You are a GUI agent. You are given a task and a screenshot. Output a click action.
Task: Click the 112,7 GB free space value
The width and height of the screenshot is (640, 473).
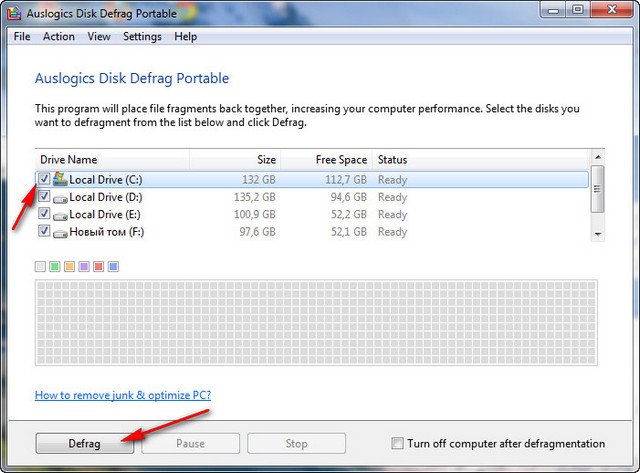tap(346, 180)
